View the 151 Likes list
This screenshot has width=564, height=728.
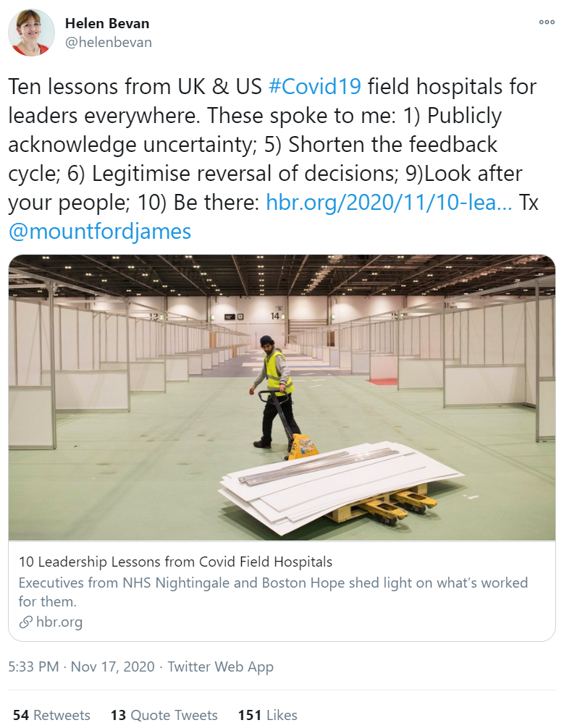[x=268, y=715]
